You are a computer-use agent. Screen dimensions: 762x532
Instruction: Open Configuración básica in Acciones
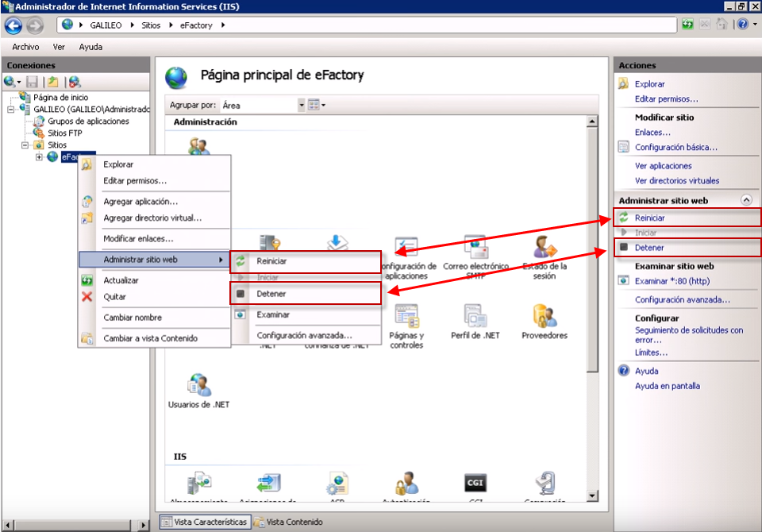(676, 147)
